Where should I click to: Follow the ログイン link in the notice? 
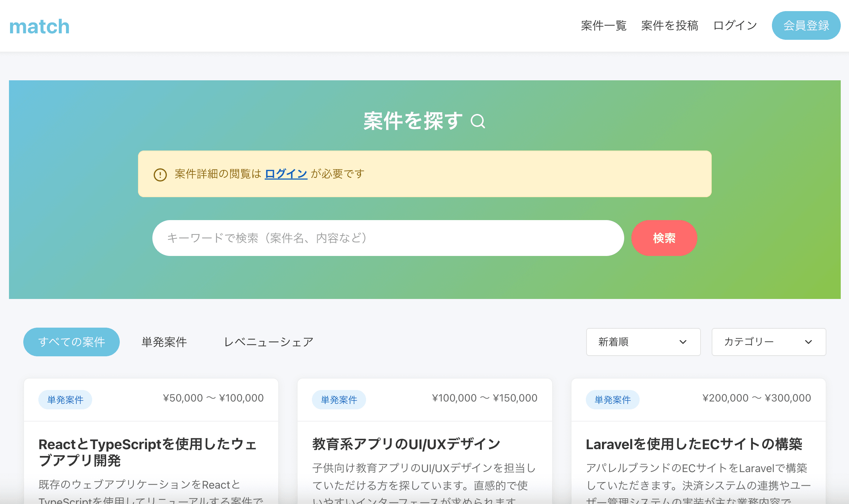(286, 174)
